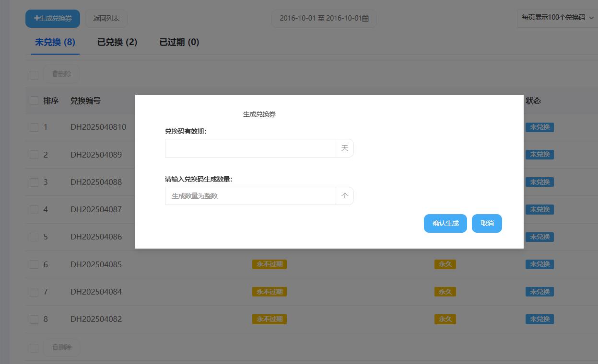Click 返回列表 button
The height and width of the screenshot is (364, 598).
click(106, 18)
